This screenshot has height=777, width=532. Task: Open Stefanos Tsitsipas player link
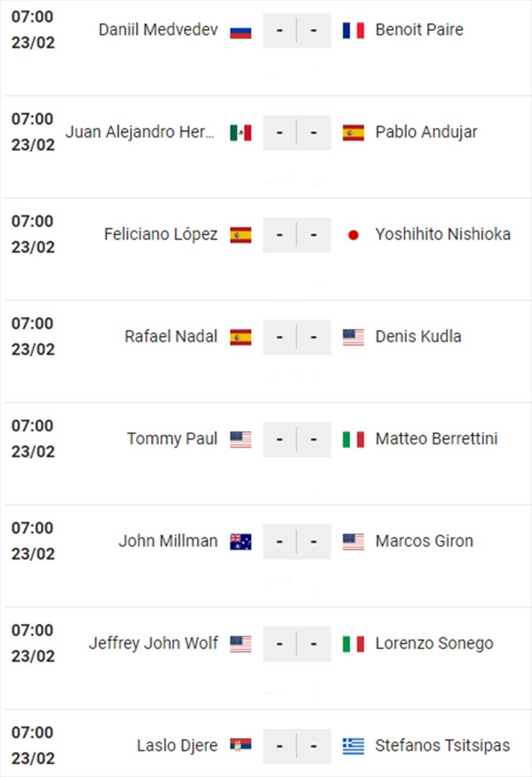pyautogui.click(x=442, y=745)
